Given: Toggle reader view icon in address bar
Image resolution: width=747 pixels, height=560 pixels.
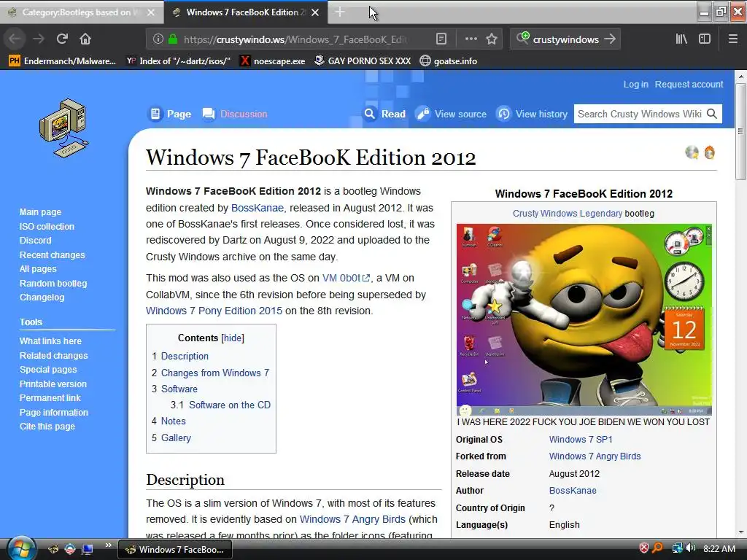Looking at the screenshot, I should click(441, 39).
